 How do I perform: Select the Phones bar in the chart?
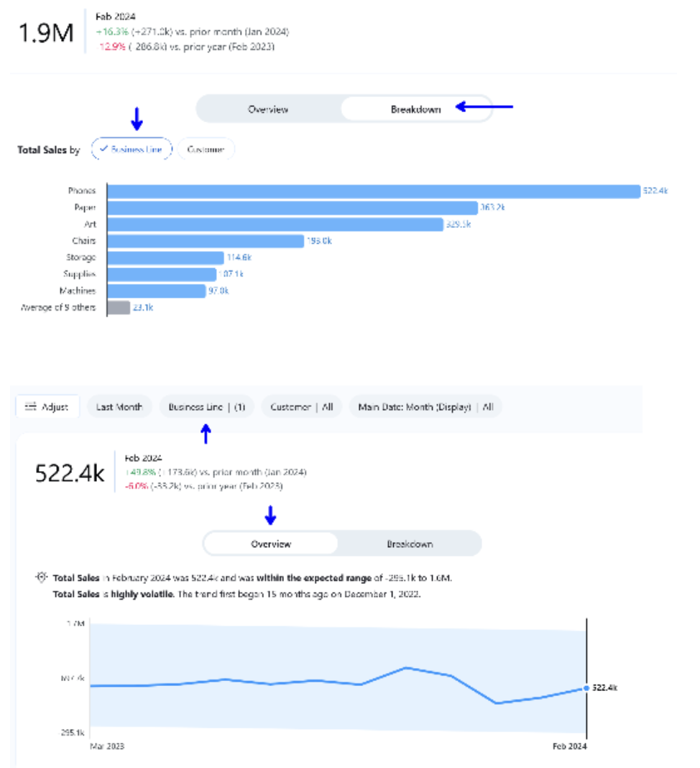(359, 191)
